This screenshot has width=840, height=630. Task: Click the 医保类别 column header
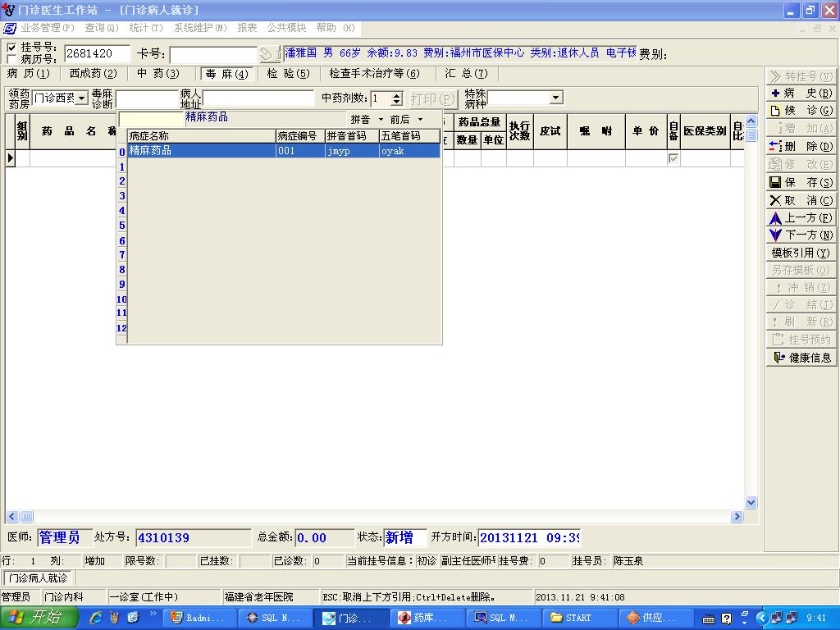pyautogui.click(x=705, y=131)
